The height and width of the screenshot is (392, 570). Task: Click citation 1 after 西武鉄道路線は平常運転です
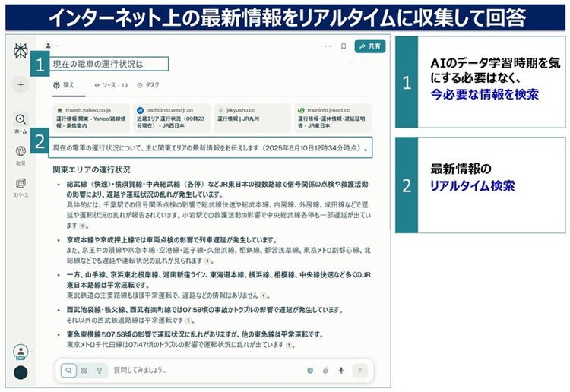pyautogui.click(x=188, y=321)
